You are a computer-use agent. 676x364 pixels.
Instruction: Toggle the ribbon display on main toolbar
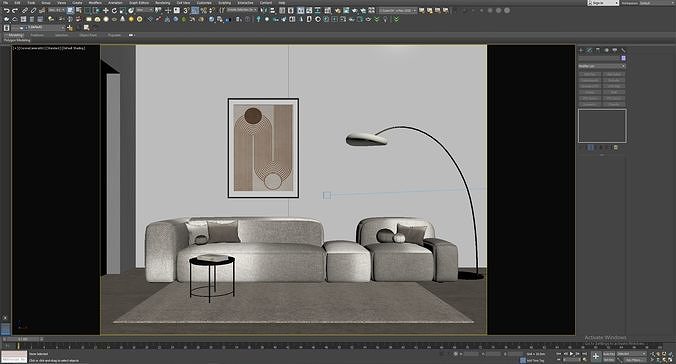[300, 10]
